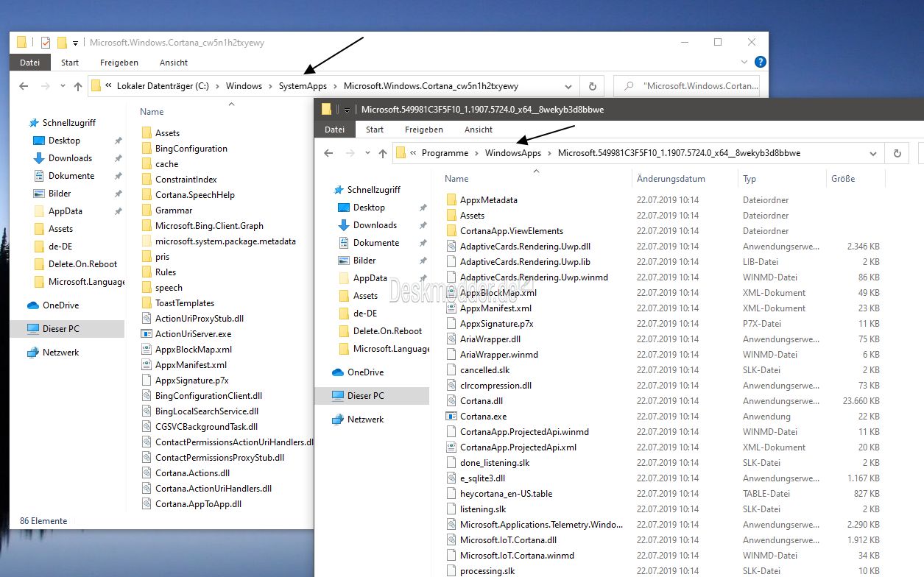This screenshot has width=924, height=577.
Task: Open recent locations dropdown in WindowsApps window
Action: [x=367, y=154]
